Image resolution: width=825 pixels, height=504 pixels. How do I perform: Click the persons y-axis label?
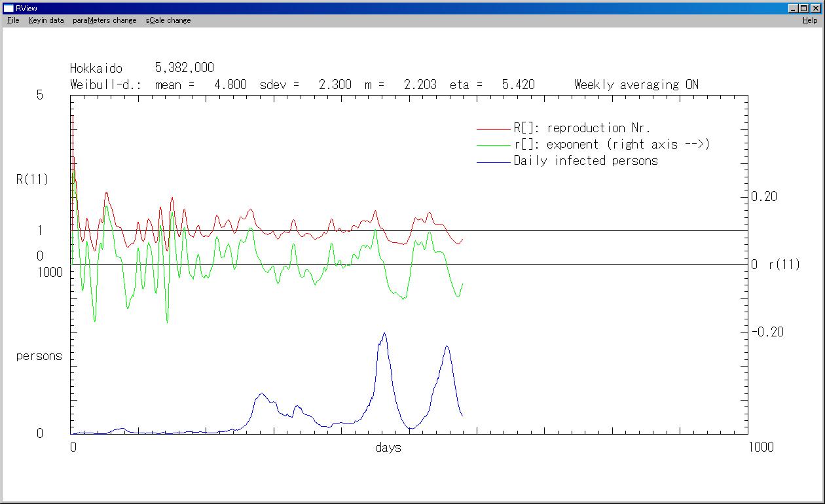[39, 356]
